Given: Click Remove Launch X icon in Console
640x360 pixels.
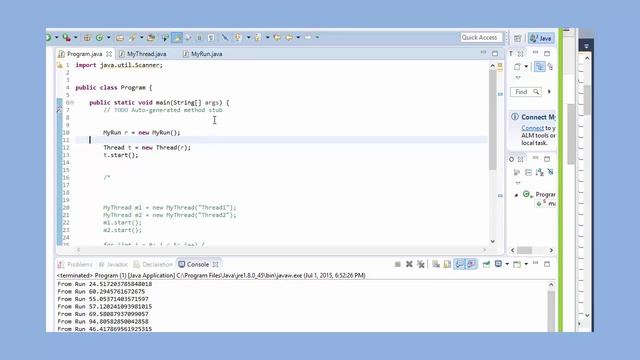Looking at the screenshot, I should coord(409,264).
